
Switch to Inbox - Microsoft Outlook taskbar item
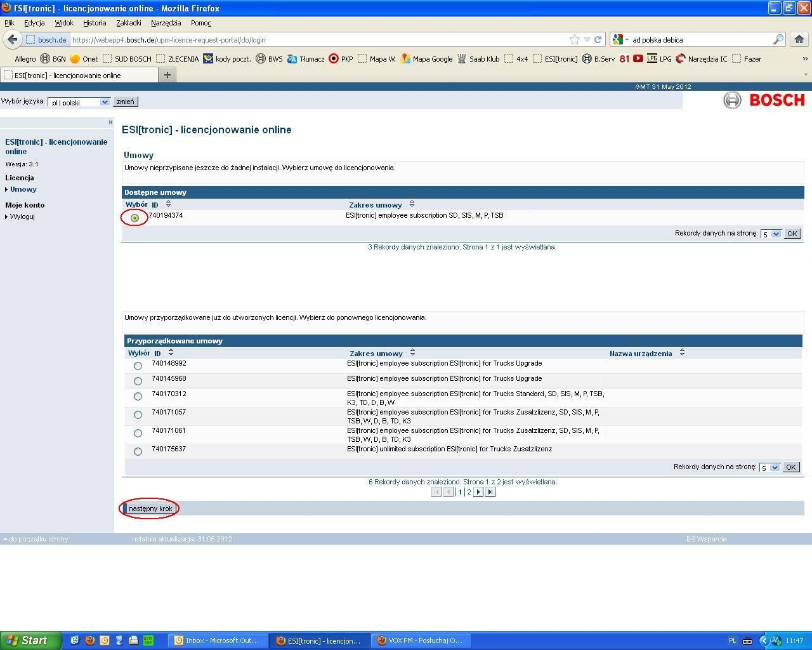pos(219,640)
